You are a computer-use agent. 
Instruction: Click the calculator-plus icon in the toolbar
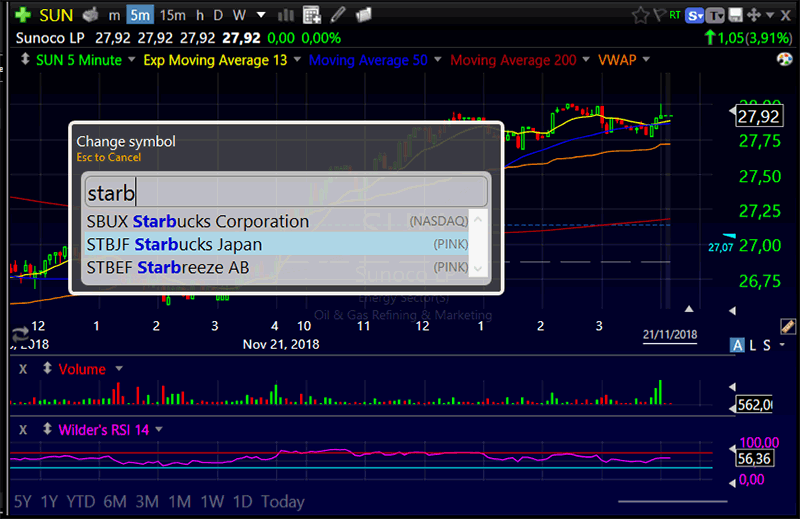311,15
